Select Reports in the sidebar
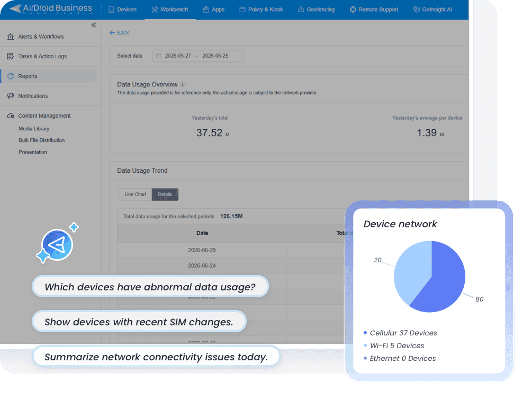This screenshot has width=532, height=399. 49,76
